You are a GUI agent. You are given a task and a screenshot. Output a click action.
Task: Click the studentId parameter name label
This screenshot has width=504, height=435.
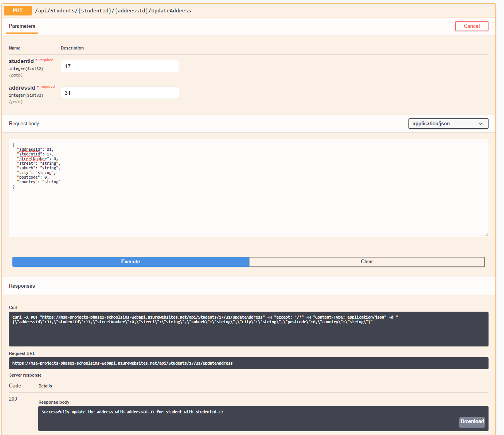click(x=21, y=61)
